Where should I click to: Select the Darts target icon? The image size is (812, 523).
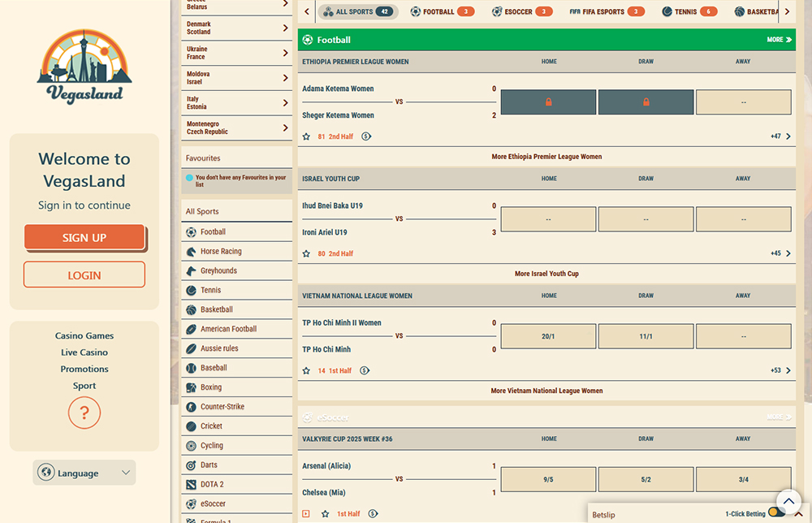pyautogui.click(x=191, y=465)
